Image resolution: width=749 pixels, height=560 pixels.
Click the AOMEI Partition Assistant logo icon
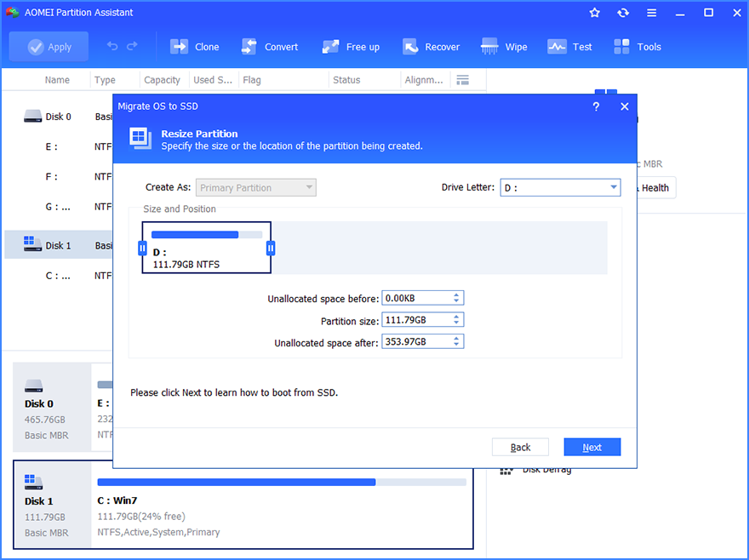coord(12,13)
